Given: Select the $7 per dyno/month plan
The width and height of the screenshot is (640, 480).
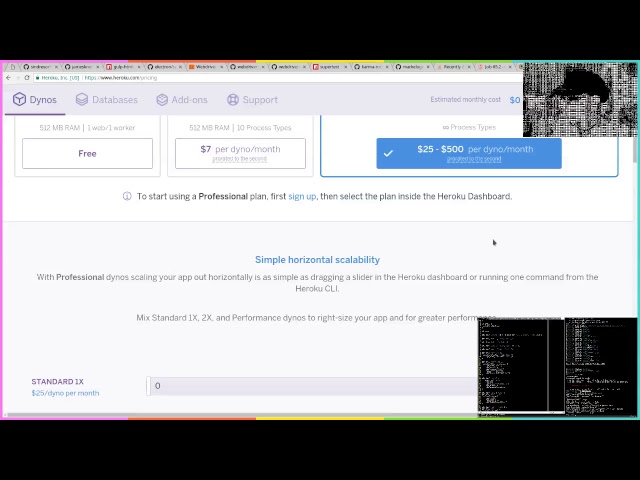Looking at the screenshot, I should coord(240,153).
